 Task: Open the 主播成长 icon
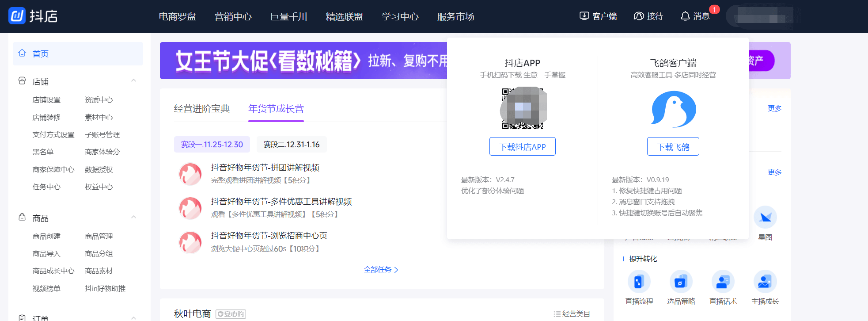point(765,281)
